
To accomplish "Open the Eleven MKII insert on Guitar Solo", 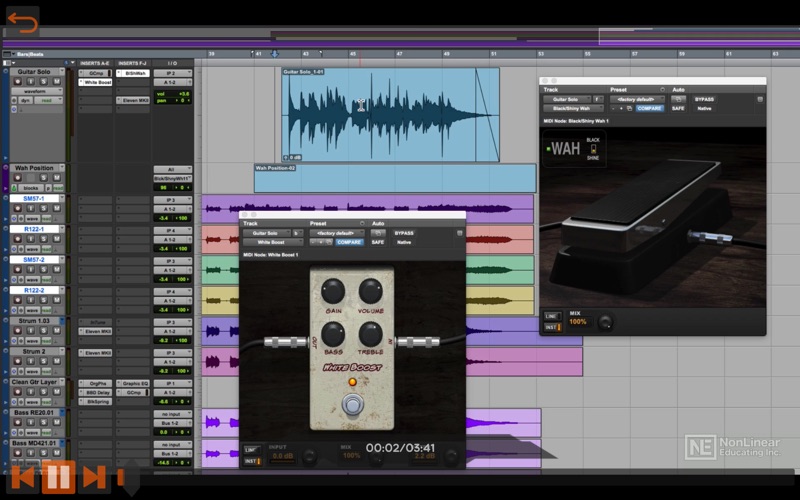I will [133, 101].
